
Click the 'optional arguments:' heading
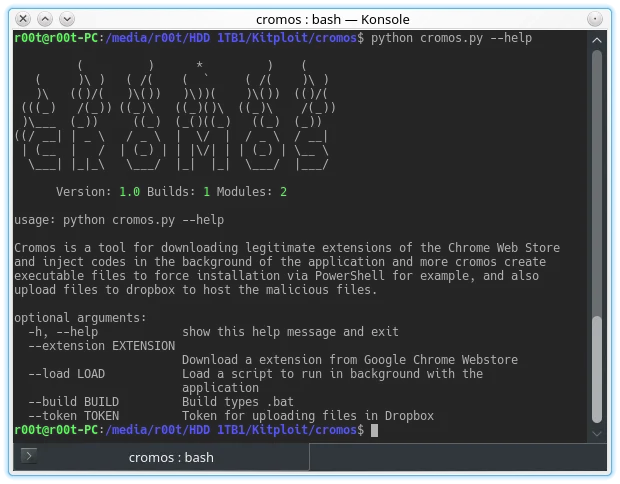[x=80, y=318]
